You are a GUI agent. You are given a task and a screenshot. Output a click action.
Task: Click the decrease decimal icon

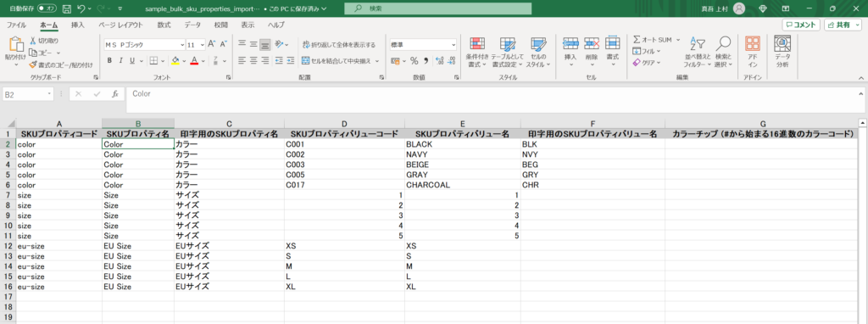(x=452, y=61)
